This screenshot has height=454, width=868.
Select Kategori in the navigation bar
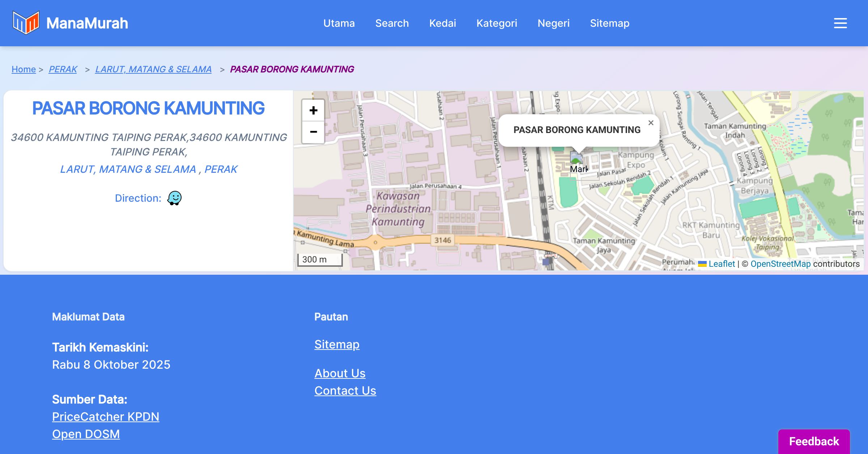pyautogui.click(x=497, y=23)
